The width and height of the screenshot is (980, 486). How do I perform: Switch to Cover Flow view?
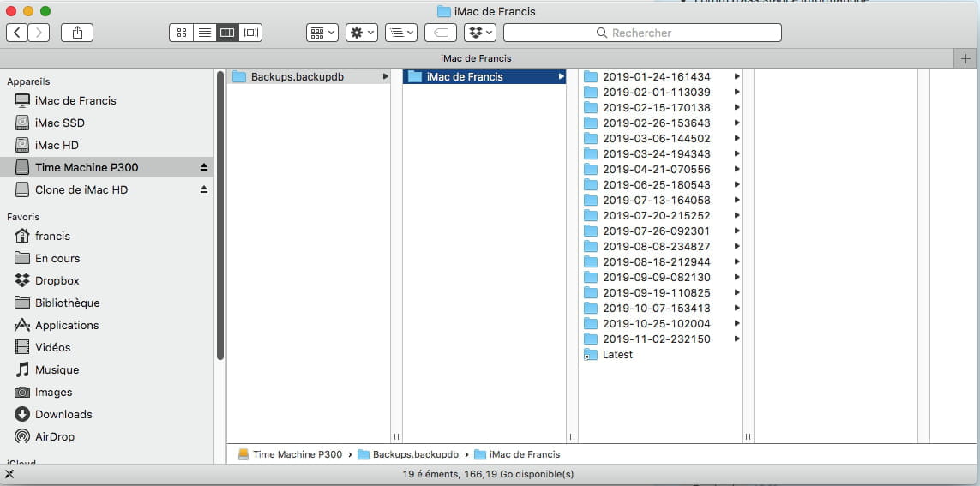pos(250,33)
